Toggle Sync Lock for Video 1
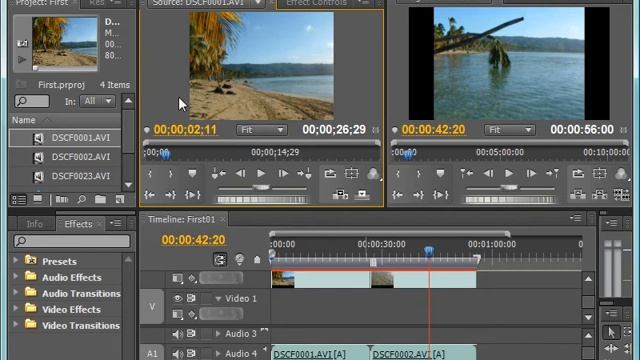This screenshot has width=640, height=360. point(191,298)
